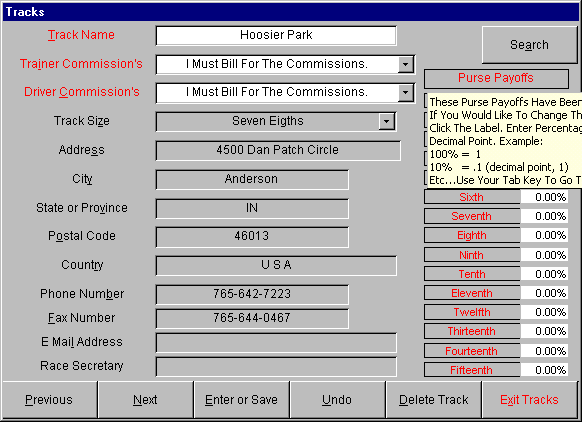The height and width of the screenshot is (422, 582).
Task: Click the Delete Track button
Action: 434,400
